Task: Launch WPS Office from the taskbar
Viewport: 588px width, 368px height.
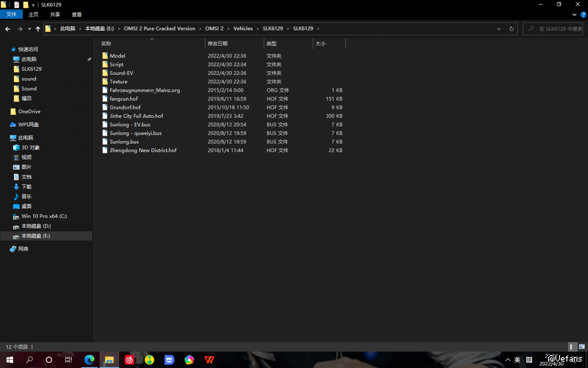Action: (209, 360)
